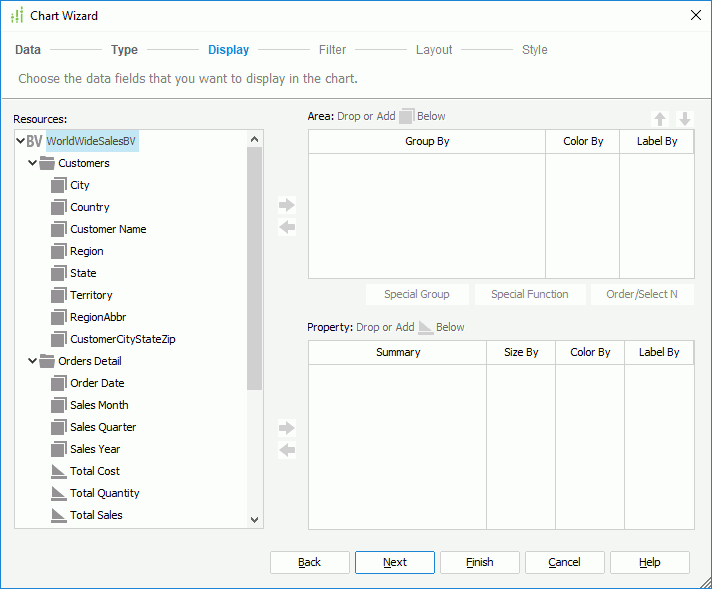The image size is (712, 589).
Task: Click the Special Group button
Action: pos(417,294)
